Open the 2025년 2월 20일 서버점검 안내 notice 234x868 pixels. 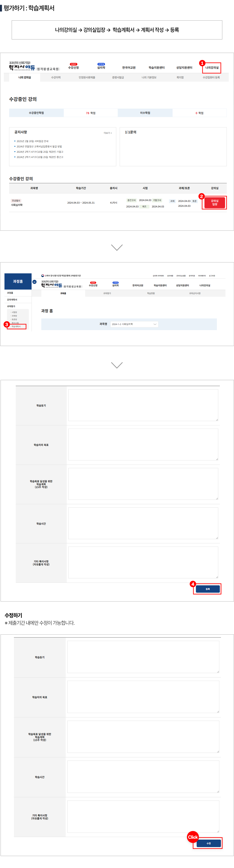tap(33, 141)
